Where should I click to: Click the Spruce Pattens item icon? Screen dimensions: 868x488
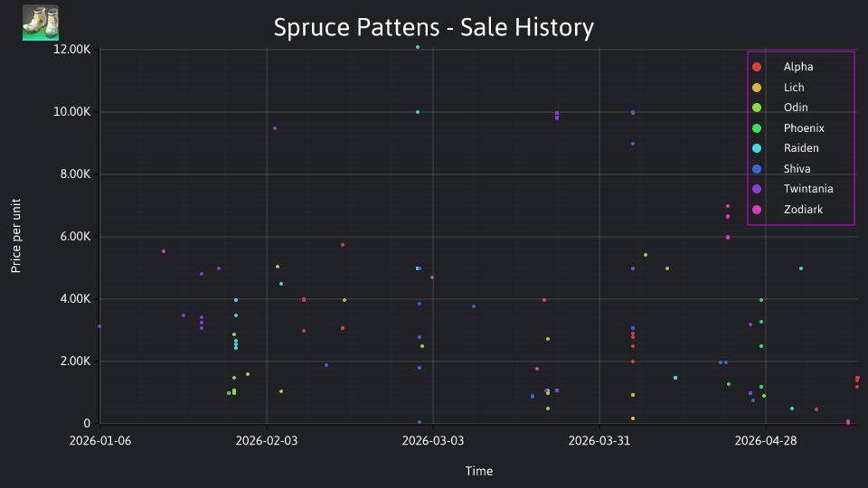pyautogui.click(x=41, y=23)
